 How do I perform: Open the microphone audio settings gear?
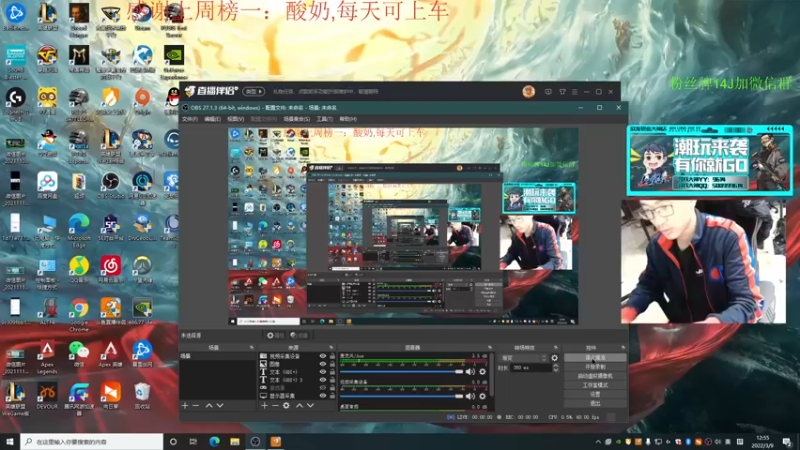point(482,371)
